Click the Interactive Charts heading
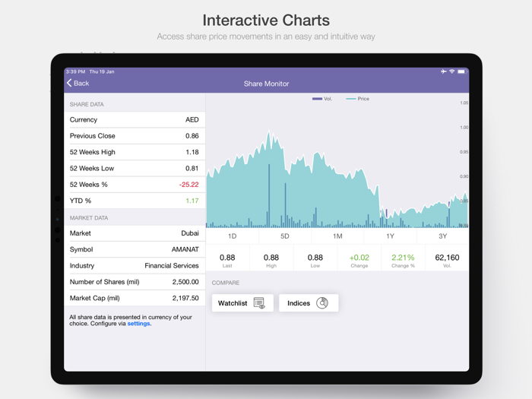 (x=266, y=20)
